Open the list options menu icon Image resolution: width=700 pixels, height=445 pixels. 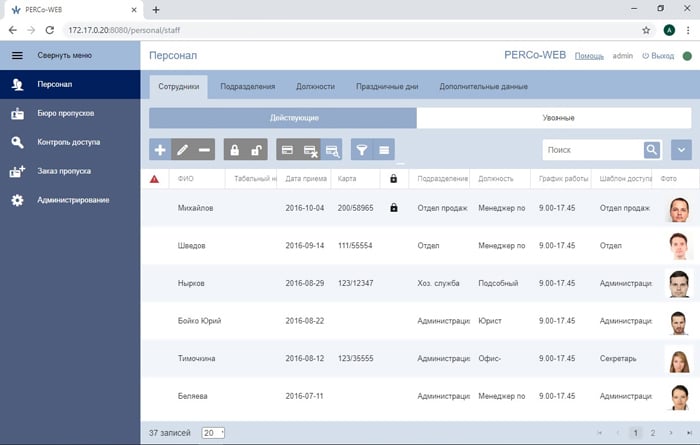[384, 150]
